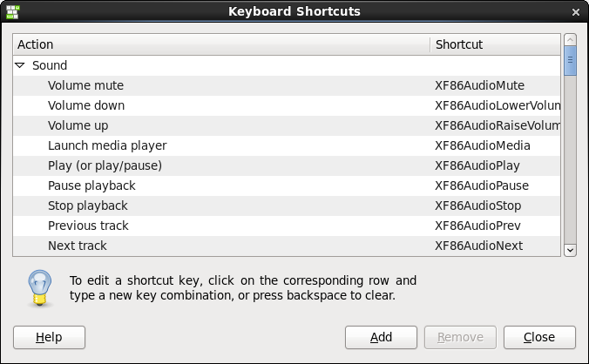Click the lightbulb hint icon
Image resolution: width=589 pixels, height=364 pixels.
37,287
